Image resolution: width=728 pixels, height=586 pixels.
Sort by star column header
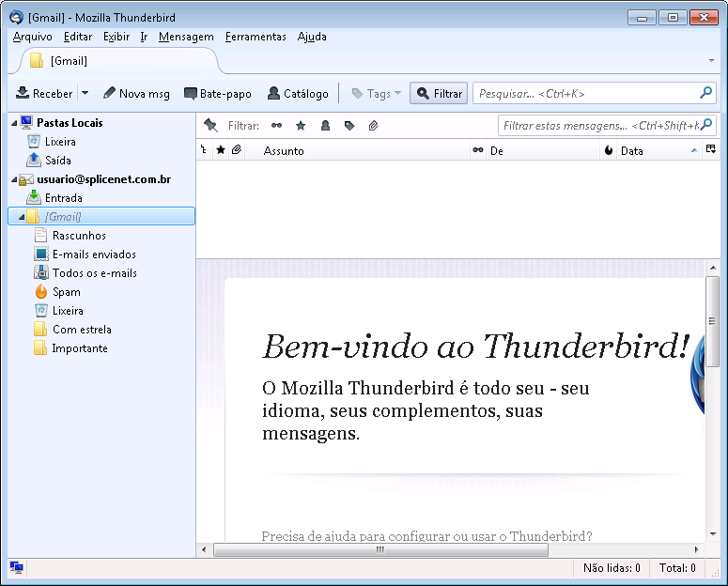coord(221,149)
